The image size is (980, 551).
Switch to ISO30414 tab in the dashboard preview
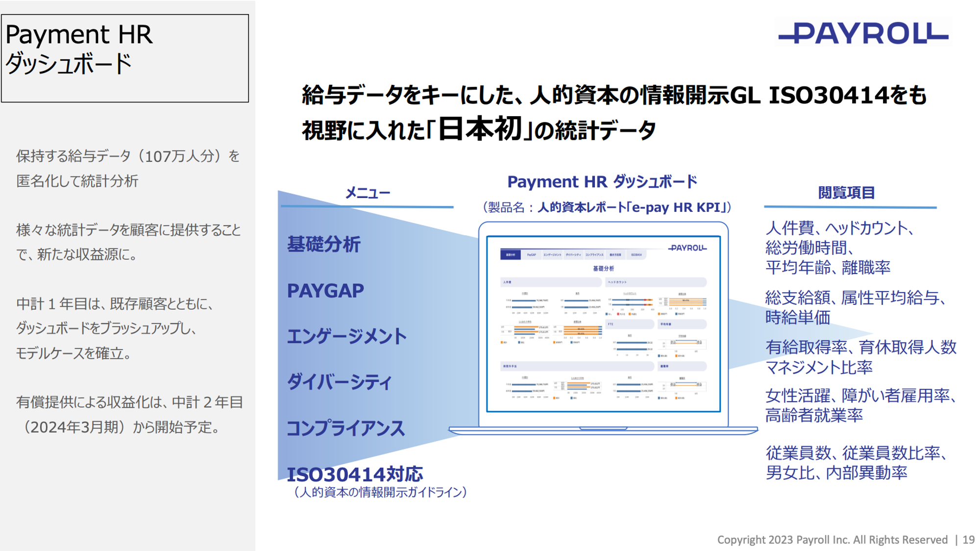tap(636, 255)
